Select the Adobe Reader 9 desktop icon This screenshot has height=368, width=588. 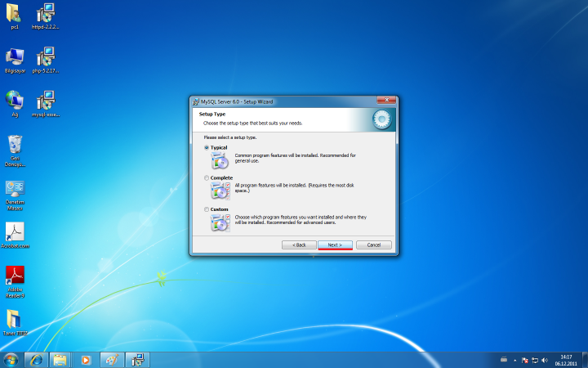click(x=15, y=277)
